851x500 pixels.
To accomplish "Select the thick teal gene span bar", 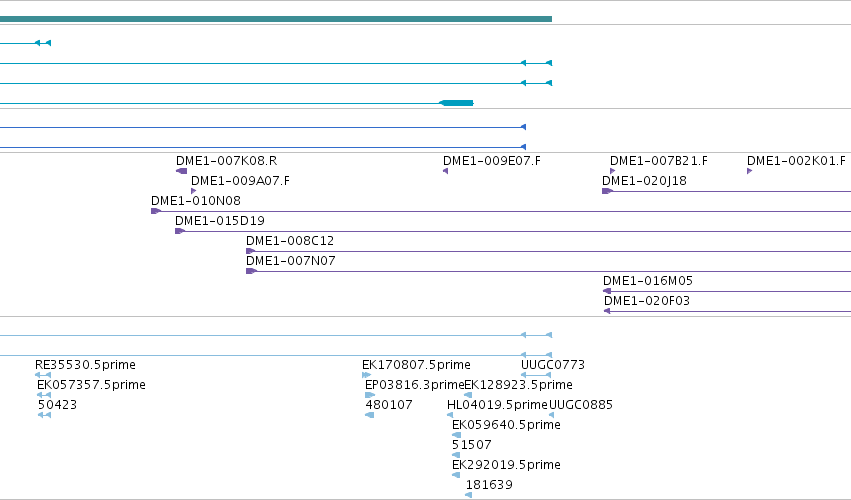I will [x=276, y=19].
